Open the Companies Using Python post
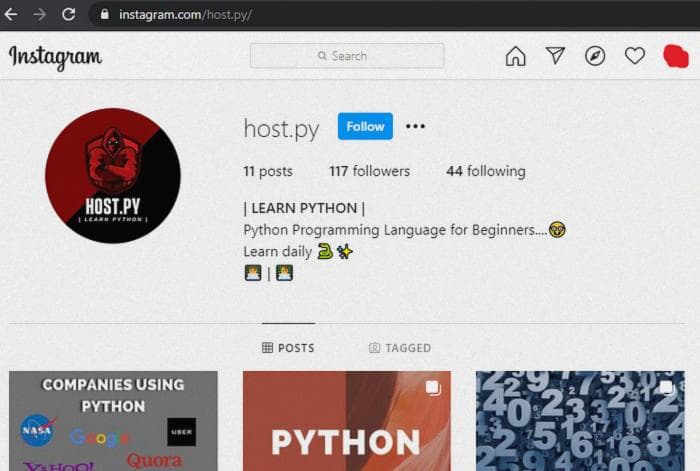The image size is (700, 471). [x=113, y=420]
